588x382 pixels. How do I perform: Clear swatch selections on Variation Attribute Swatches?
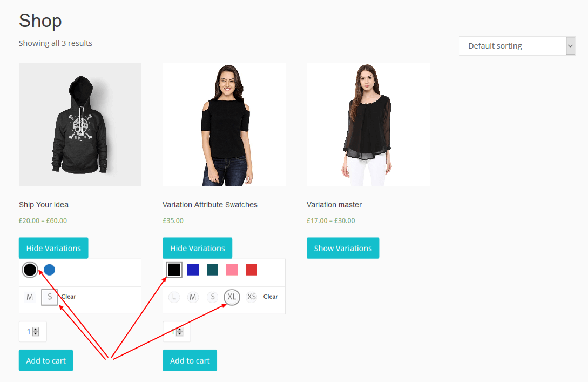tap(271, 297)
